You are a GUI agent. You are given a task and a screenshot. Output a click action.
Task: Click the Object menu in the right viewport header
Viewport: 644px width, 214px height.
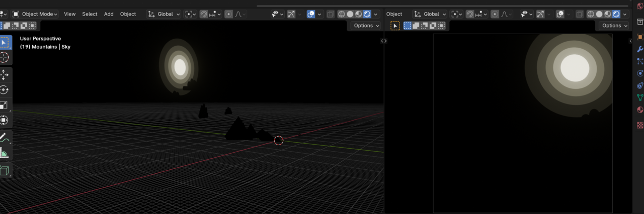pos(394,14)
